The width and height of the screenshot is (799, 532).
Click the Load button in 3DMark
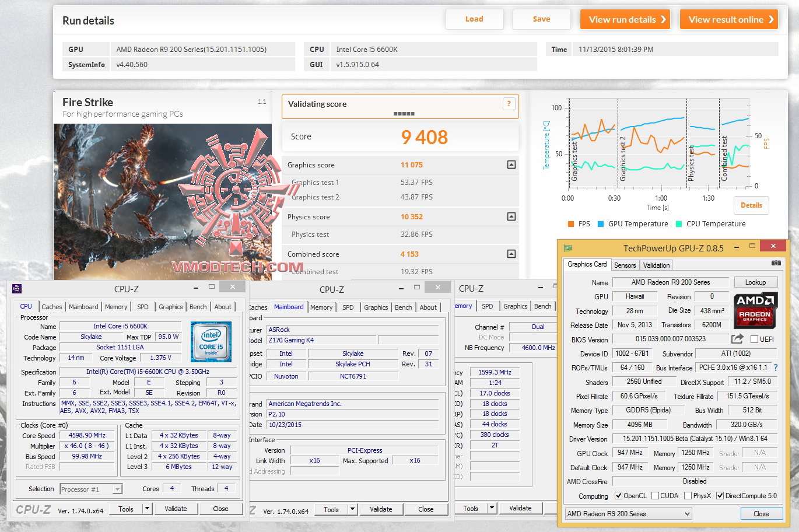click(474, 19)
